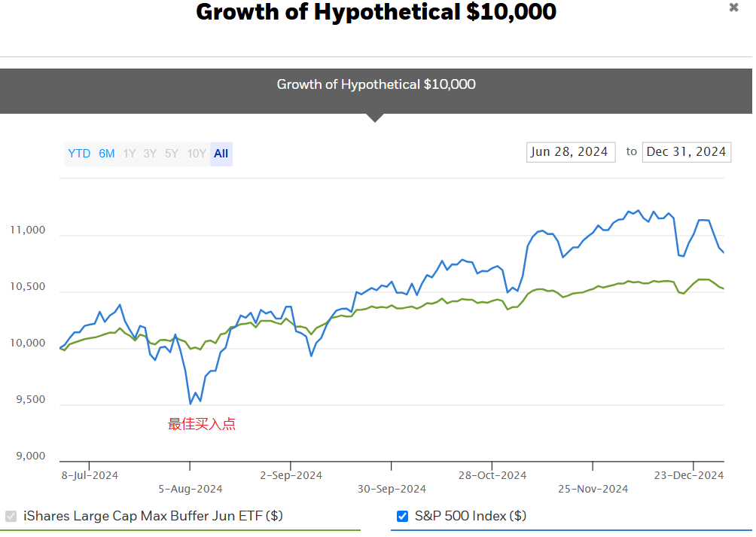Pick the 3Y range option
756x537 pixels.
[x=150, y=154]
